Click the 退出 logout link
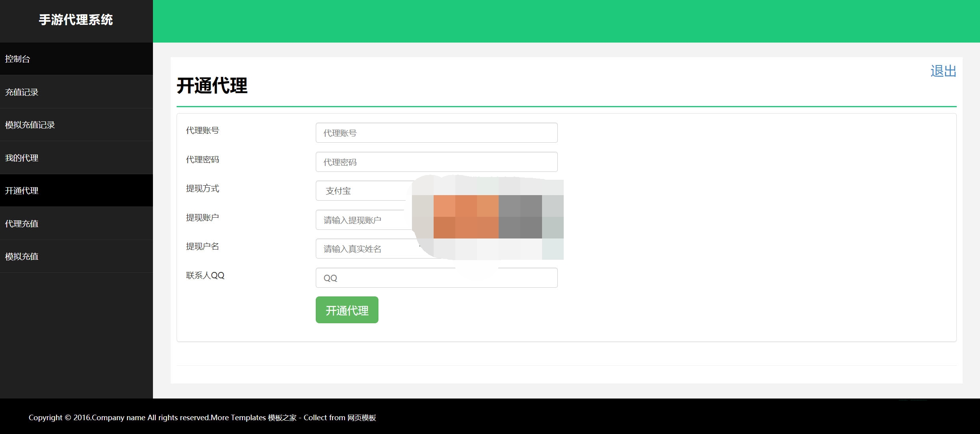The image size is (980, 434). coord(943,71)
